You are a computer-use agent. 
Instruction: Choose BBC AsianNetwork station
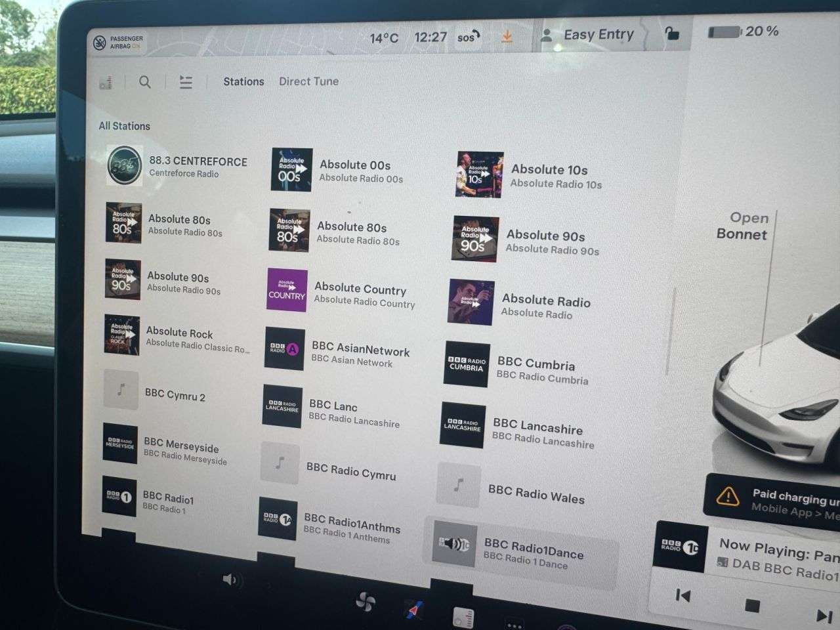338,352
